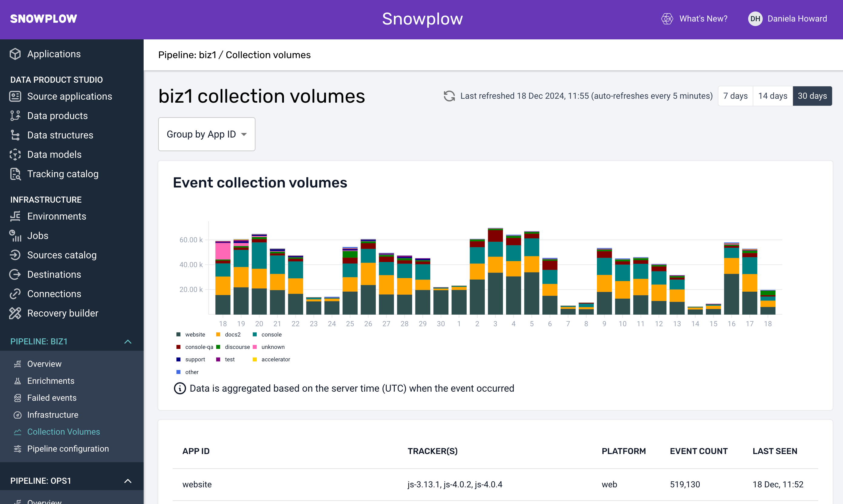Click the Pipeline configuration sliders icon
Screen dimensions: 843x504
pyautogui.click(x=18, y=449)
